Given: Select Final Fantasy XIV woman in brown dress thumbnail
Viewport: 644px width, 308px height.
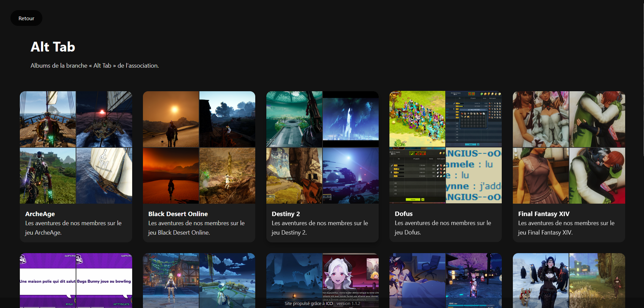Looking at the screenshot, I should click(541, 176).
